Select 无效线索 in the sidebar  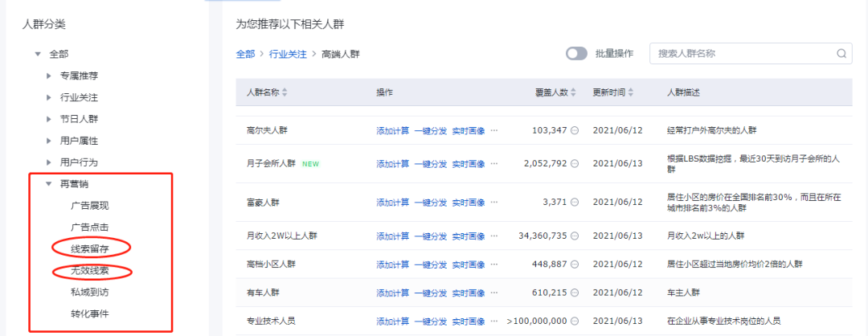coord(89,270)
